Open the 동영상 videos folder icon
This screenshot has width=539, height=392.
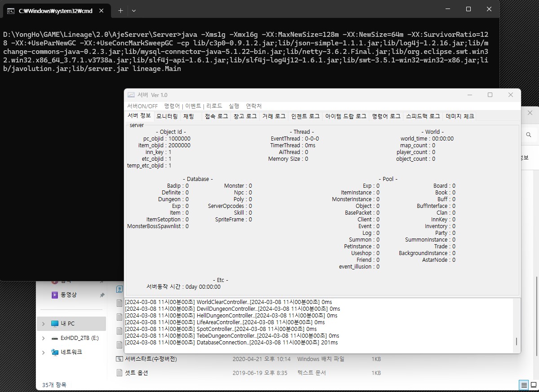pos(55,295)
